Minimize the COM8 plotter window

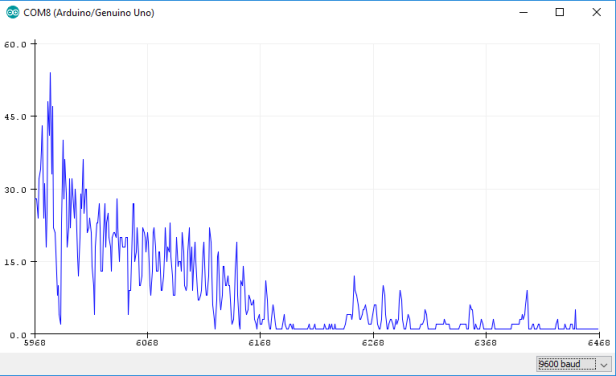523,13
